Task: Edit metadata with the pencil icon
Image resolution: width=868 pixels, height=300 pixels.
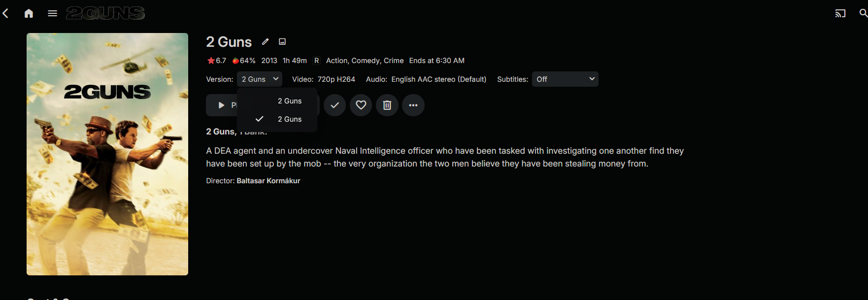Action: tap(265, 42)
